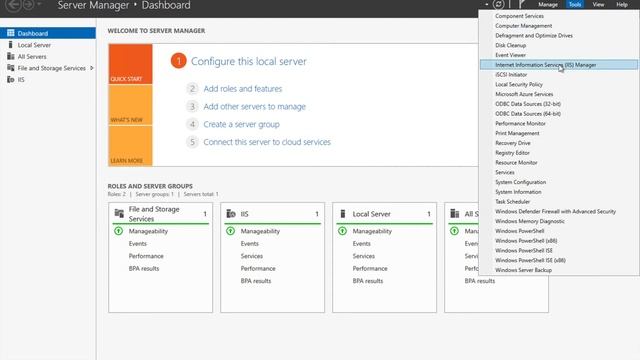Viewport: 640px width, 360px height.
Task: Click Connect this server to cloud services
Action: pyautogui.click(x=267, y=142)
